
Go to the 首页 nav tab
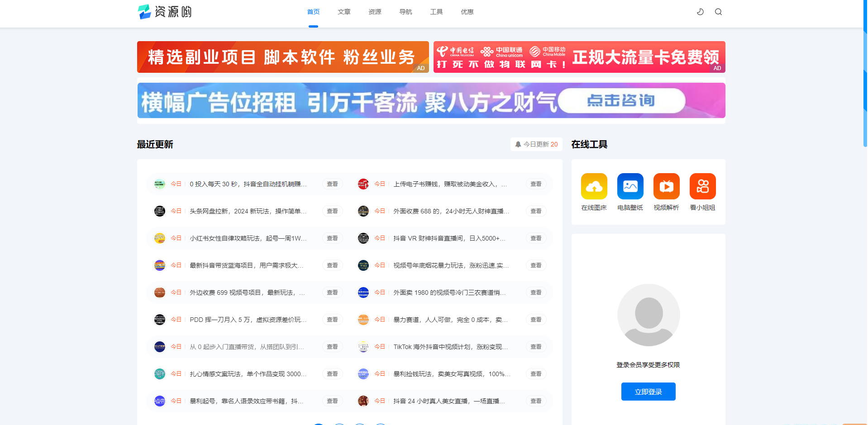pos(313,12)
